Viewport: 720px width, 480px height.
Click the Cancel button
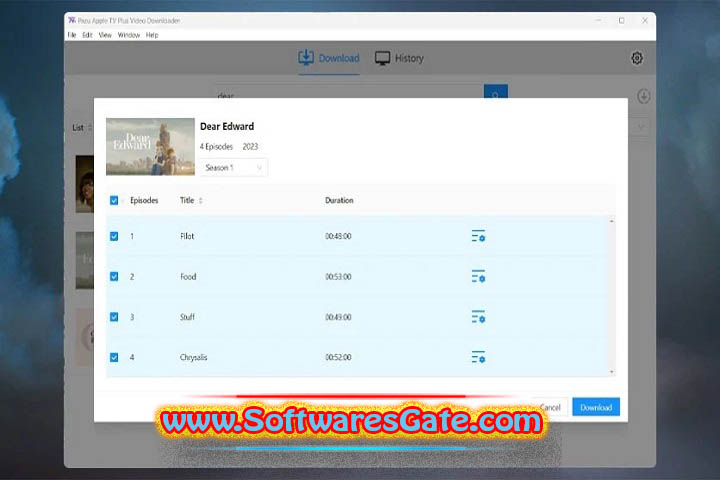550,407
